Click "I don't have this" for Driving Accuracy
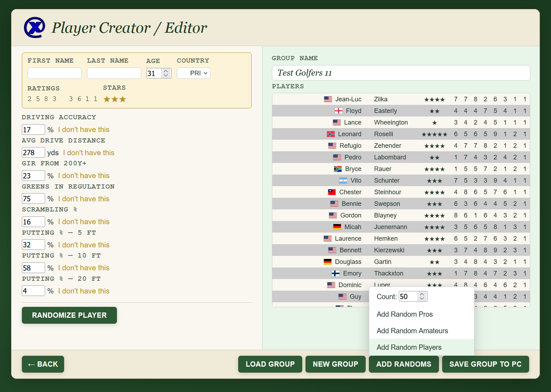The image size is (551, 392). click(84, 129)
